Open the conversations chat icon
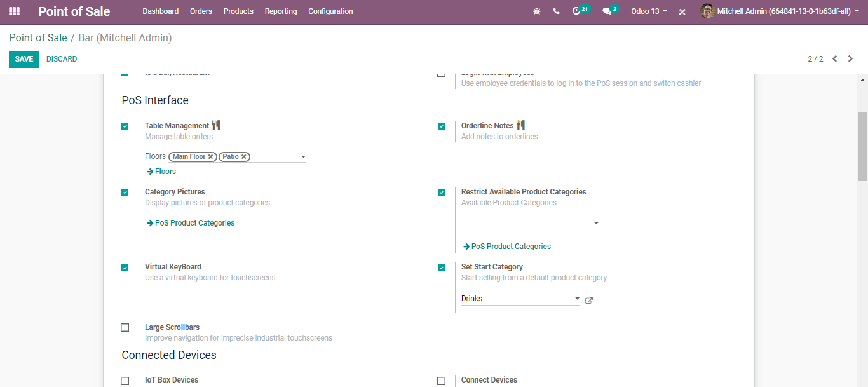 coord(607,11)
